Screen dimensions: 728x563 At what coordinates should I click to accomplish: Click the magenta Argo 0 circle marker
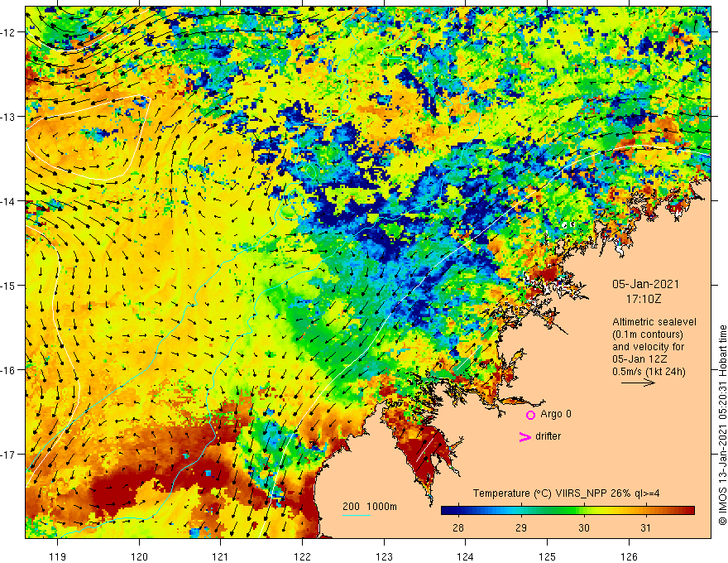point(530,415)
